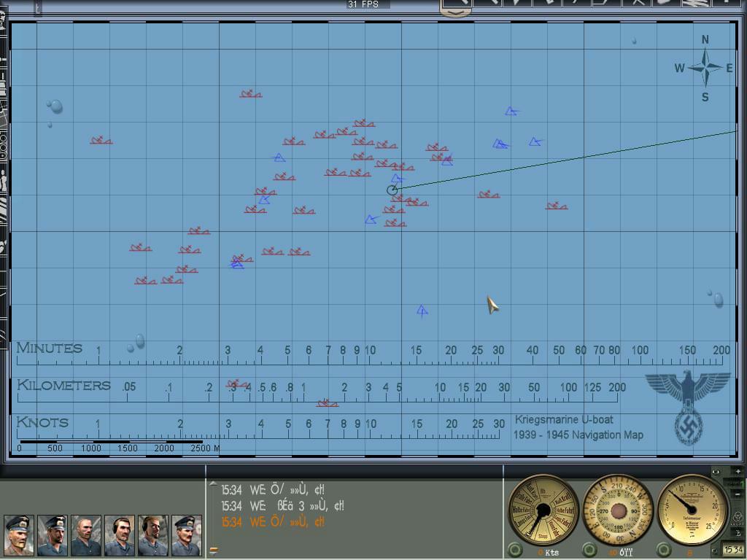This screenshot has height=560, width=747.
Task: Increase time compression with plus button
Action: pyautogui.click(x=738, y=471)
